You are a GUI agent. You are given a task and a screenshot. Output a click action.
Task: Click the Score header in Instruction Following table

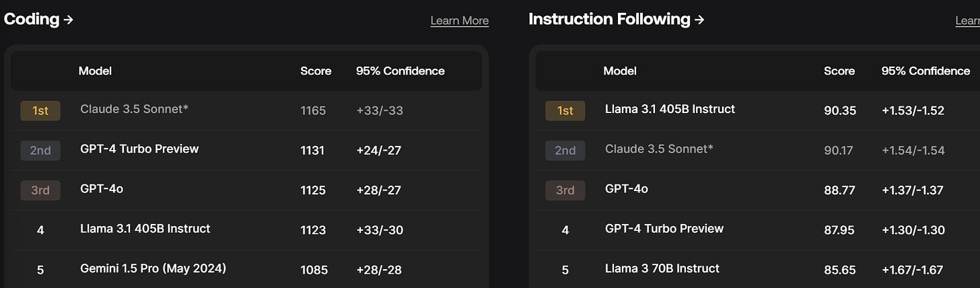[x=839, y=71]
